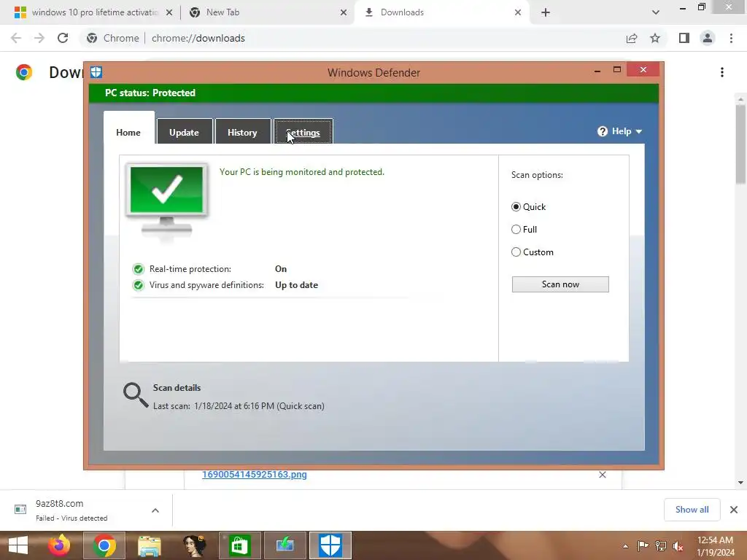Open the 1690054145925163.png download link
The width and height of the screenshot is (747, 560).
(x=255, y=474)
